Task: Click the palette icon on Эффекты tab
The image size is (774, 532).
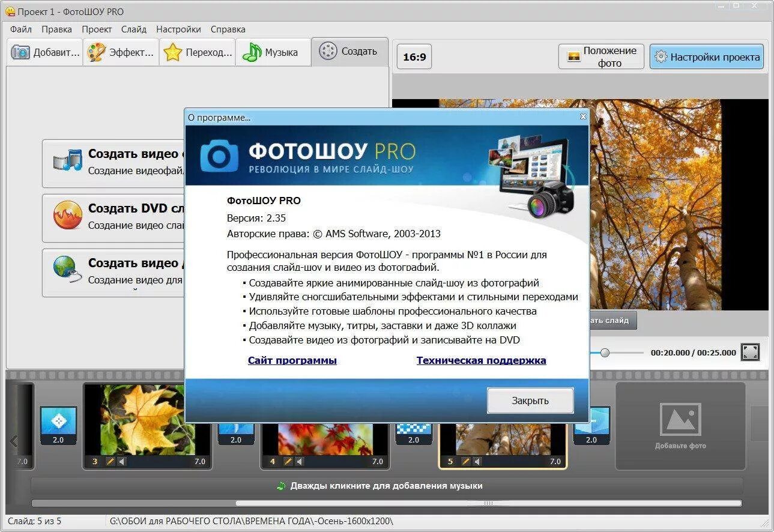Action: click(x=96, y=52)
